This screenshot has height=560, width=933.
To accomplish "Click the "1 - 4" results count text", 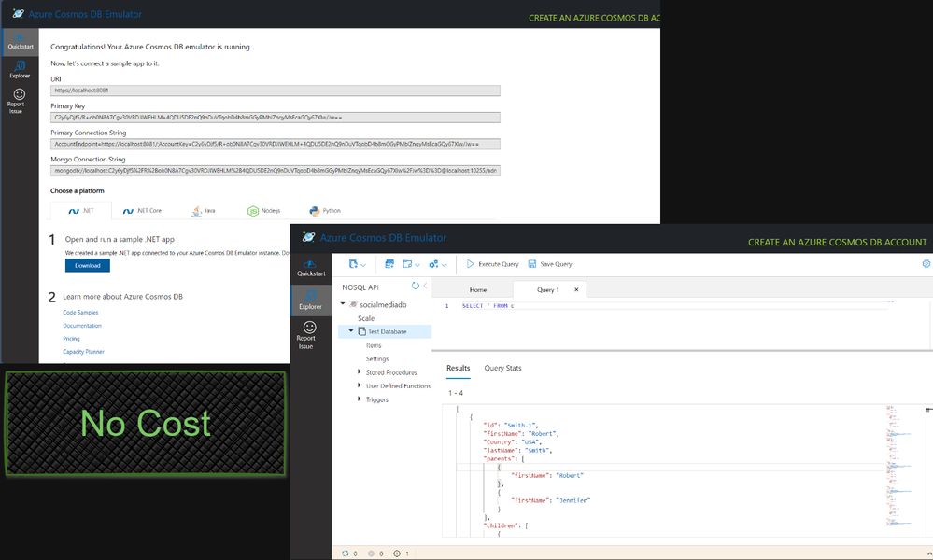I will 455,393.
